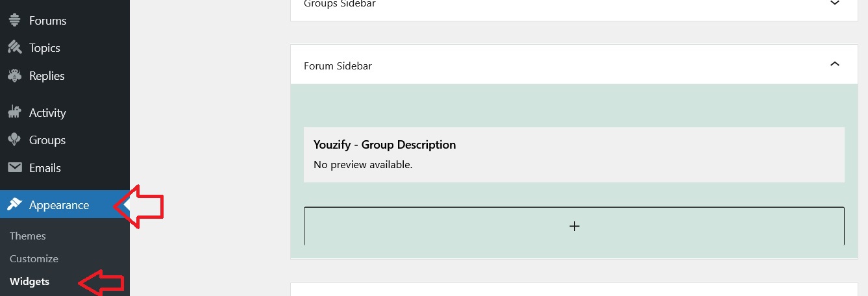The height and width of the screenshot is (296, 868).
Task: Click the Activity icon in sidebar
Action: click(x=14, y=112)
